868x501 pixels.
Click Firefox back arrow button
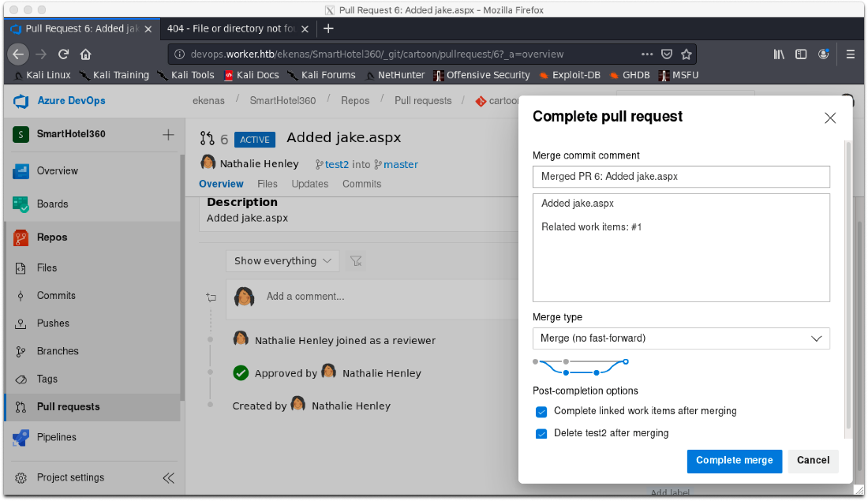[x=18, y=54]
